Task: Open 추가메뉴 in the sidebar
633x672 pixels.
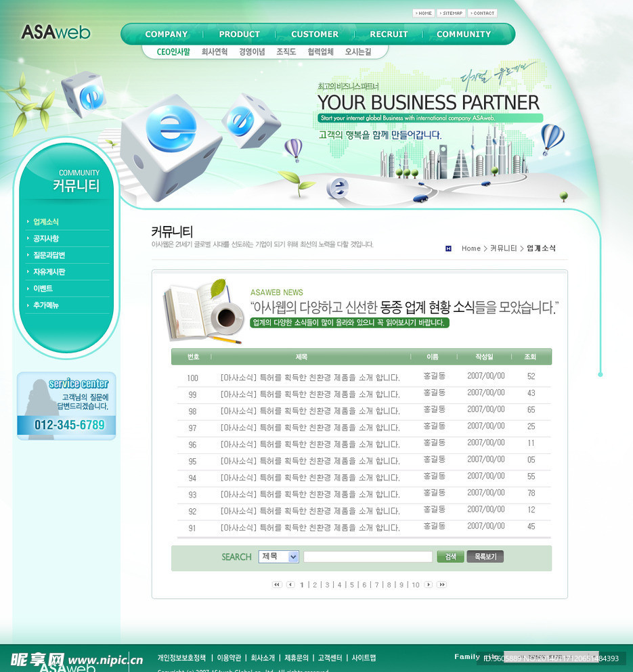Action: pyautogui.click(x=46, y=305)
